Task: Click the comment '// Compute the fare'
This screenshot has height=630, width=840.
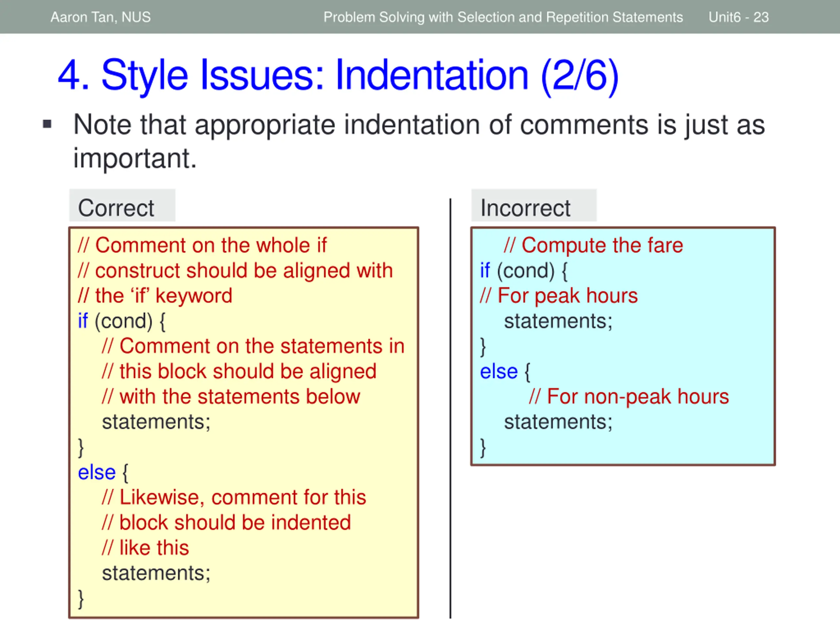Action: pos(594,245)
